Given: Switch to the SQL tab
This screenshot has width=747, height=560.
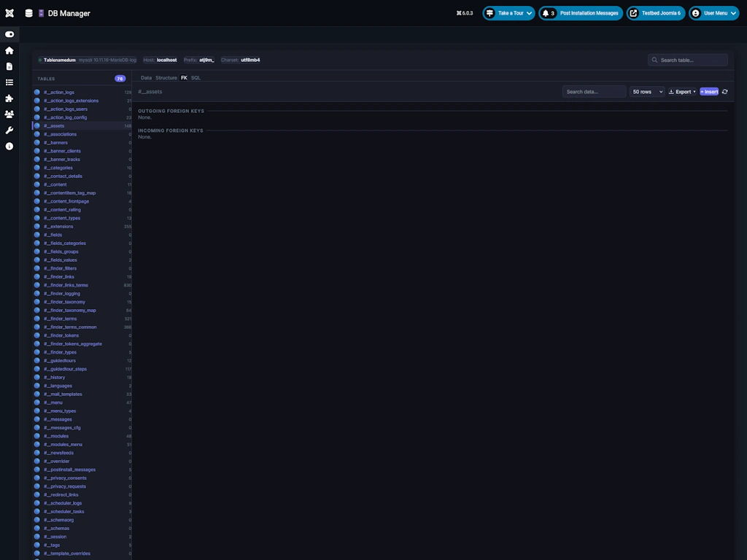Looking at the screenshot, I should point(196,77).
